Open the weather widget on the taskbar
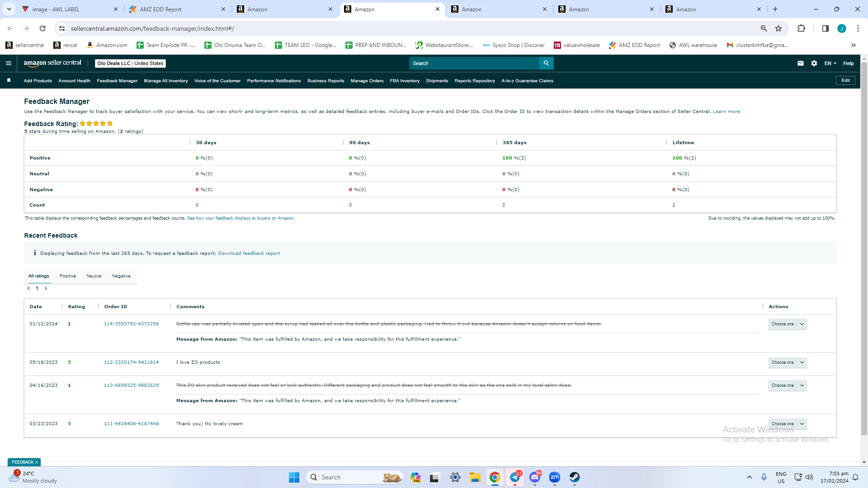This screenshot has height=488, width=868. click(33, 477)
